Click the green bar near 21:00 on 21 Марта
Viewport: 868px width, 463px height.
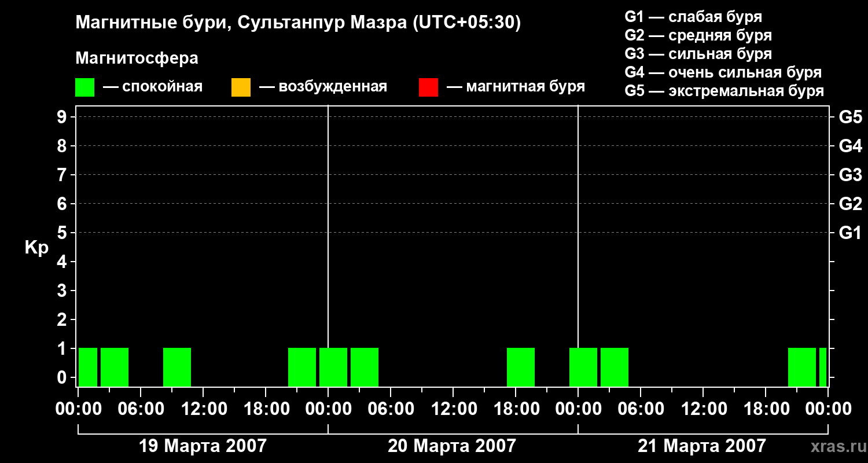[802, 367]
